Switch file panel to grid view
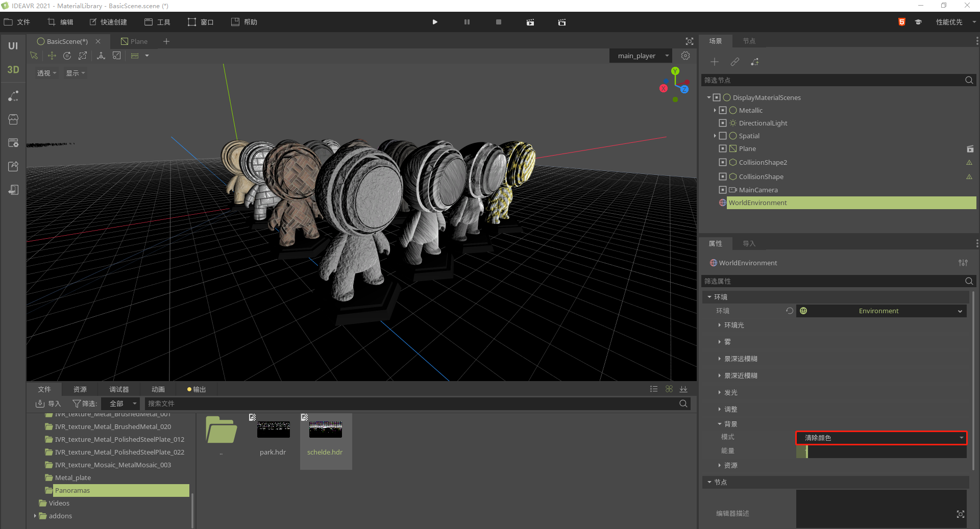Image resolution: width=980 pixels, height=529 pixels. (x=669, y=389)
